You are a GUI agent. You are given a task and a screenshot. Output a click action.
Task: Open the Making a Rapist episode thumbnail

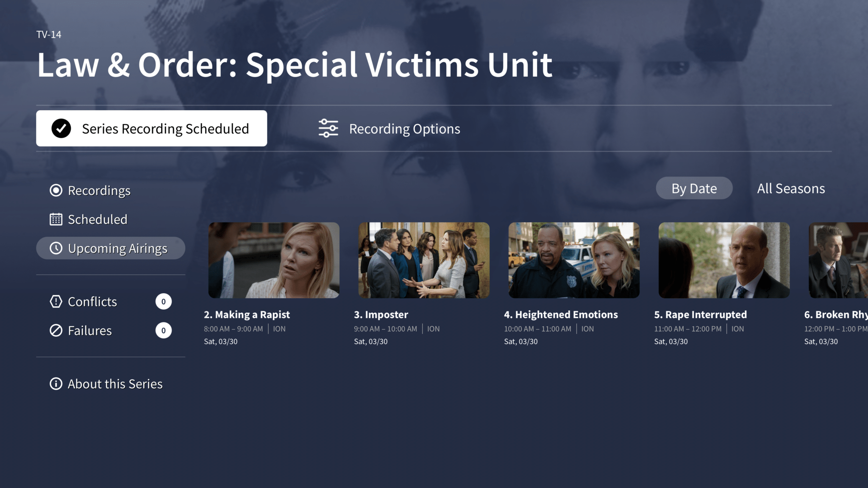point(274,260)
